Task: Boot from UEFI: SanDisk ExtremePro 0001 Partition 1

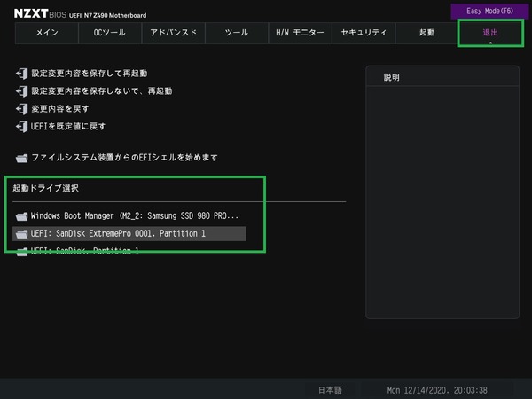Action: click(129, 234)
